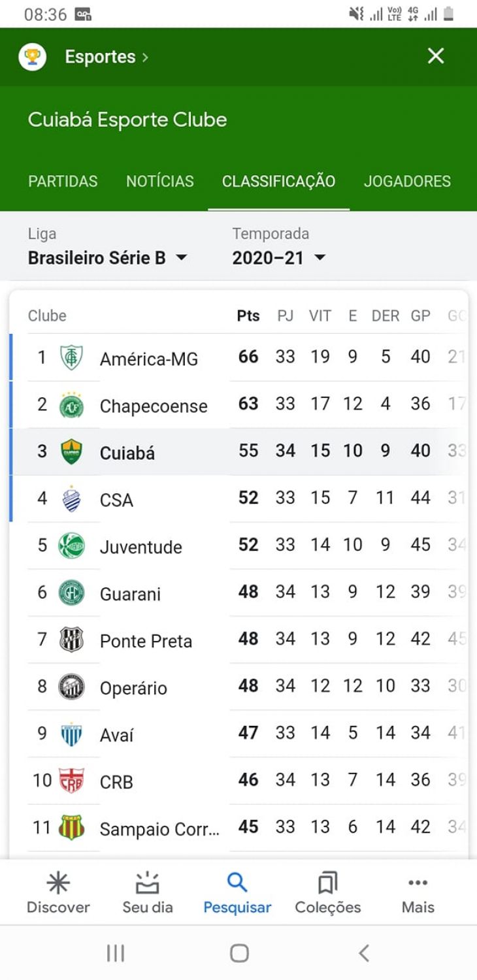This screenshot has height=980, width=477.
Task: Switch to the PARTIDAS tab
Action: [63, 181]
